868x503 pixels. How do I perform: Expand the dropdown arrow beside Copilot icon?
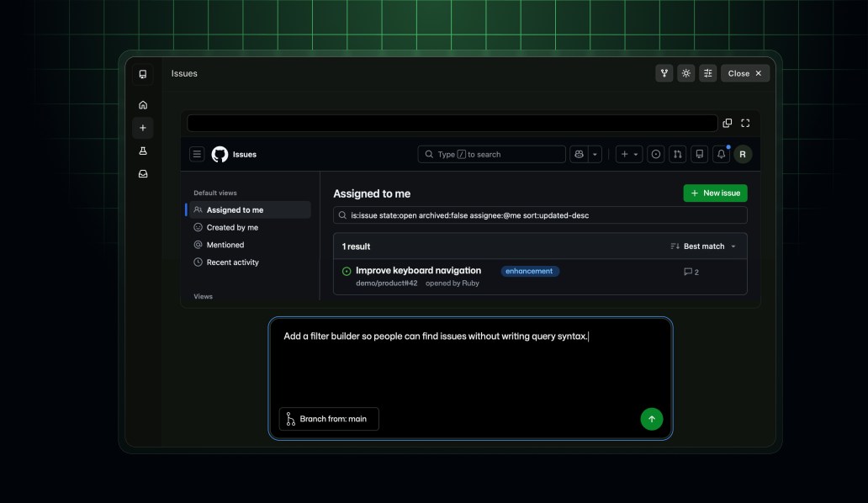(595, 155)
